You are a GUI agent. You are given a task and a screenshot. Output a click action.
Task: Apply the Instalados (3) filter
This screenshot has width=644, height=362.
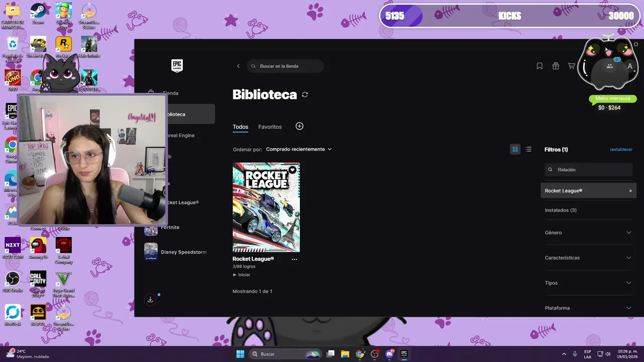click(560, 210)
